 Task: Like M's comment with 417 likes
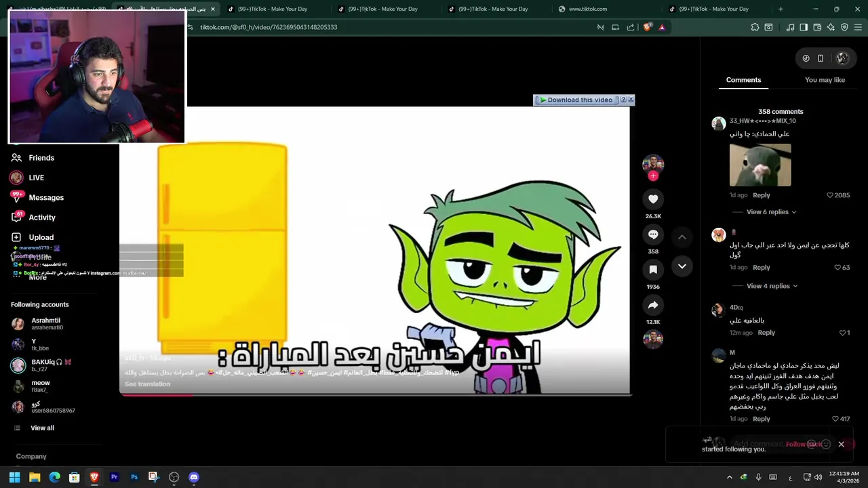click(834, 419)
